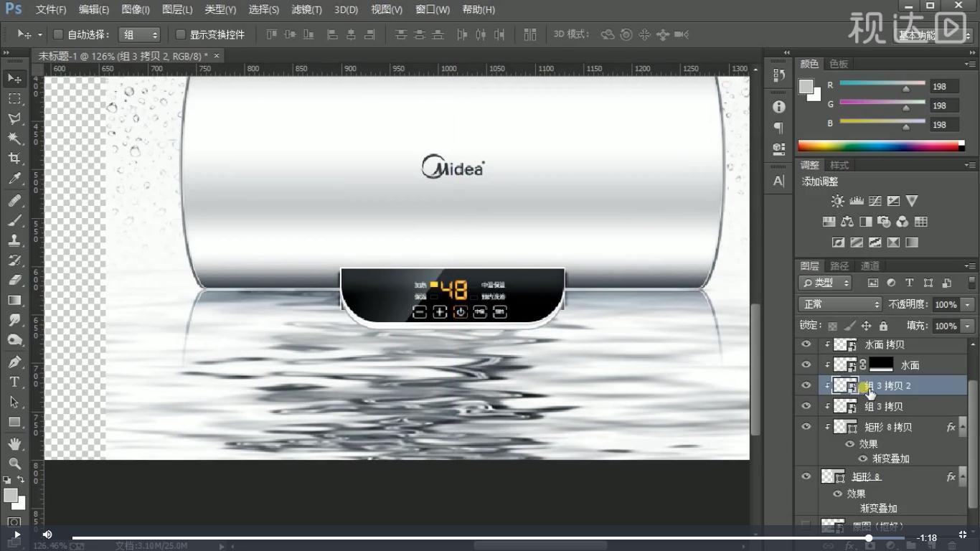Add a Photo Filter adjustment
The width and height of the screenshot is (980, 551).
pyautogui.click(x=884, y=222)
